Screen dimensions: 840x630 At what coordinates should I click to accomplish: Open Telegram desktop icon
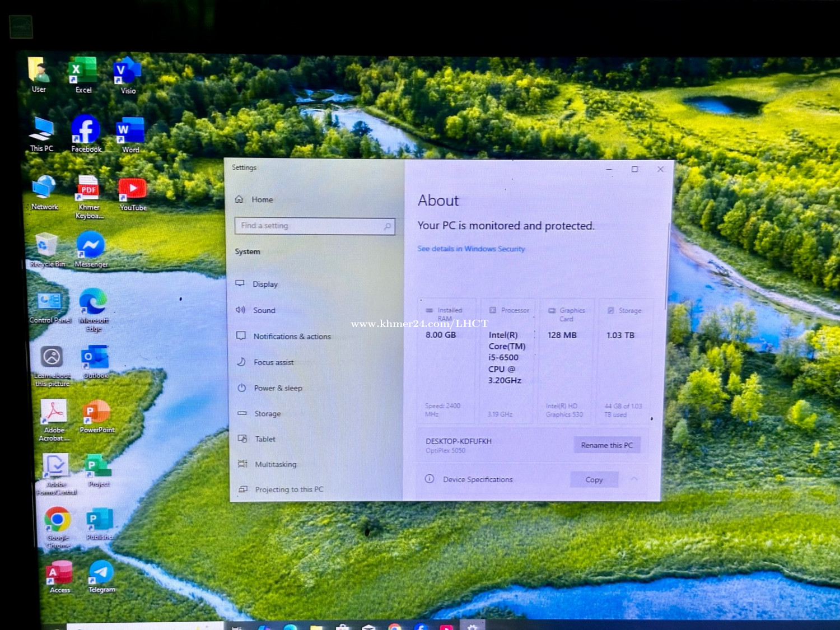pyautogui.click(x=101, y=573)
